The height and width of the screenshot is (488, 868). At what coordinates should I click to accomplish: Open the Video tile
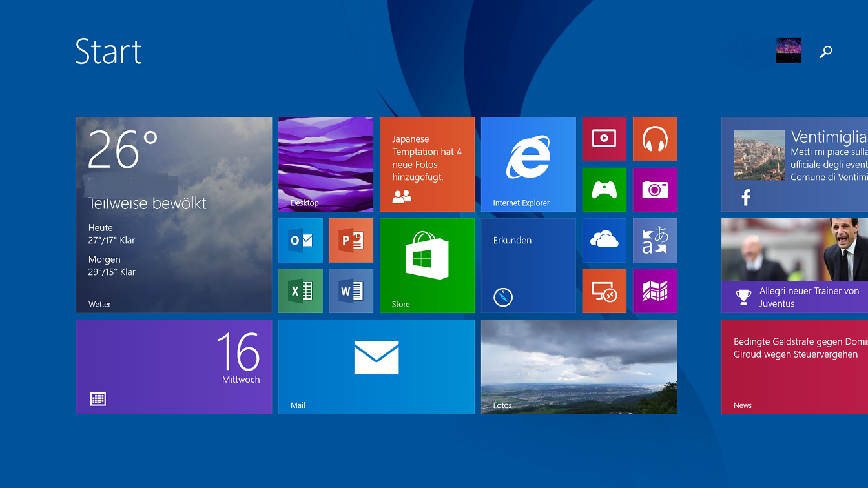click(x=604, y=139)
